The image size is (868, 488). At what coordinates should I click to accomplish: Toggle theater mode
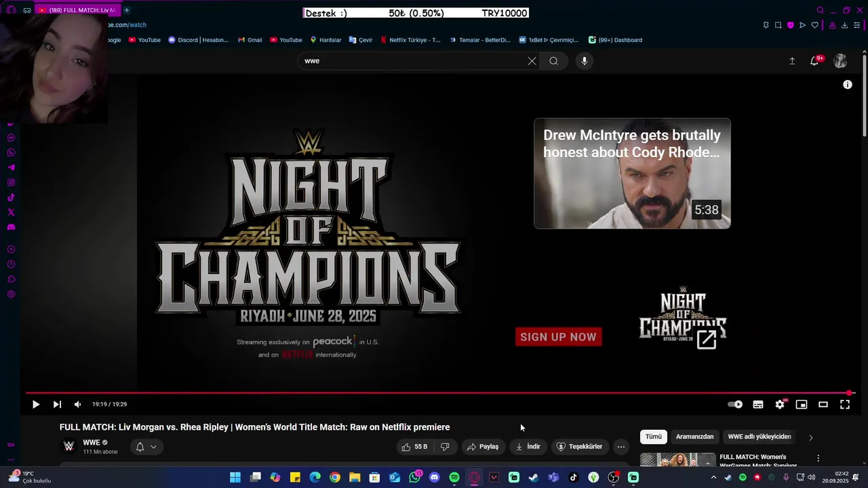click(823, 405)
